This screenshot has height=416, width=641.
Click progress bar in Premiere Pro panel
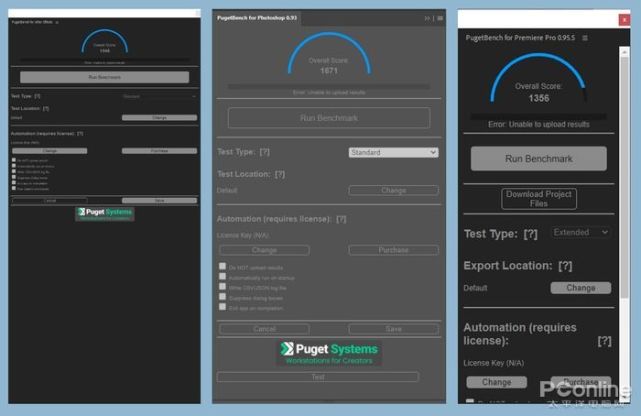tap(539, 117)
